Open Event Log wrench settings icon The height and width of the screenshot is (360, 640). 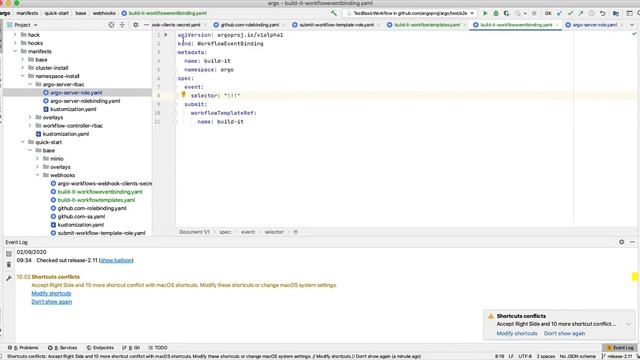coord(9,278)
